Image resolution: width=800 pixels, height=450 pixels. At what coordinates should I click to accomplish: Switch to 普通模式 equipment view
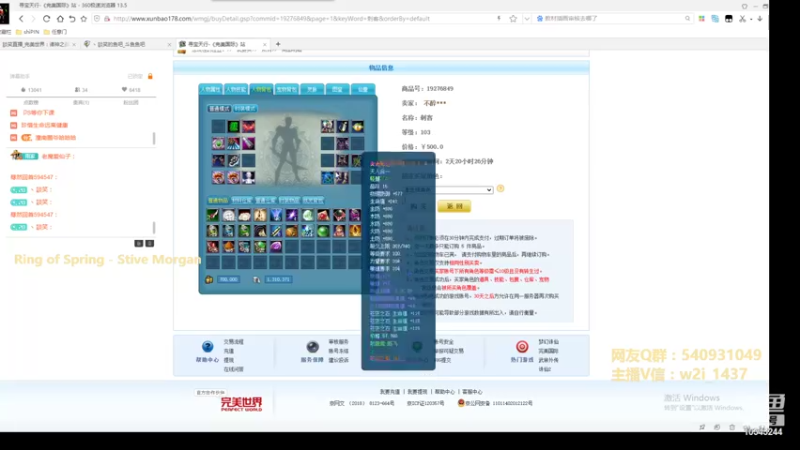click(x=219, y=109)
